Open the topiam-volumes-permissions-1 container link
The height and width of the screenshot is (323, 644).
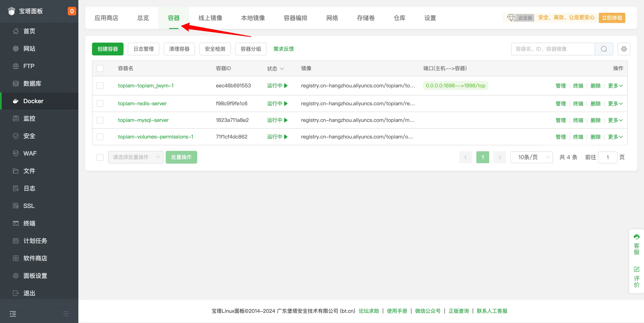[155, 137]
